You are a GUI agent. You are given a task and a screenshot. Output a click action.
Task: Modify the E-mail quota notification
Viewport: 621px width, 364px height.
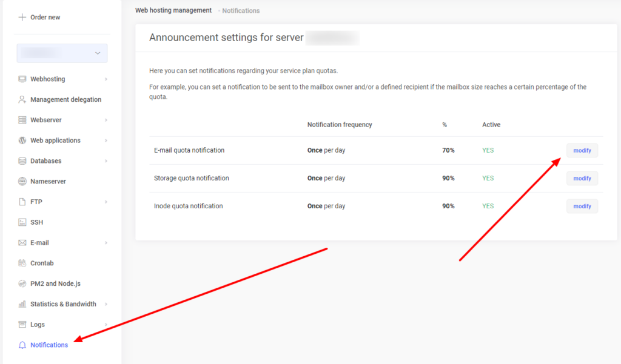click(582, 150)
